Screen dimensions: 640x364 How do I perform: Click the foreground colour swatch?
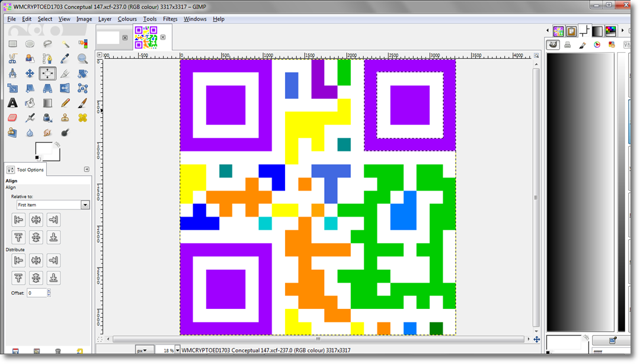click(43, 149)
